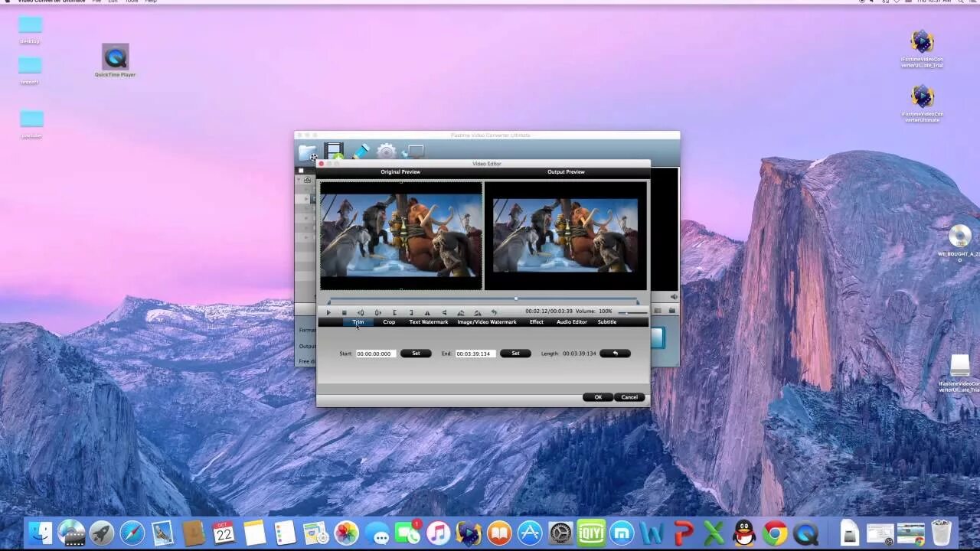980x551 pixels.
Task: Open settings gear in the main window toolbar
Action: [387, 151]
